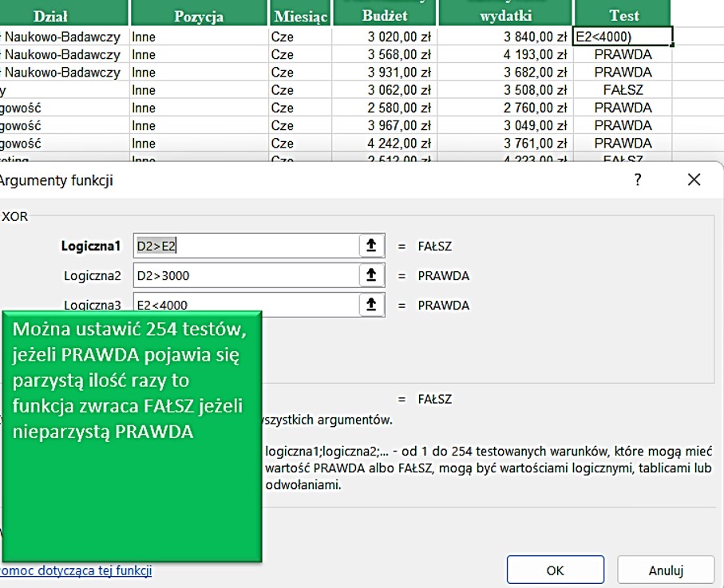Viewport: 724px width, 588px height.
Task: Select the budget cell 3 020,00 zł
Action: [384, 37]
